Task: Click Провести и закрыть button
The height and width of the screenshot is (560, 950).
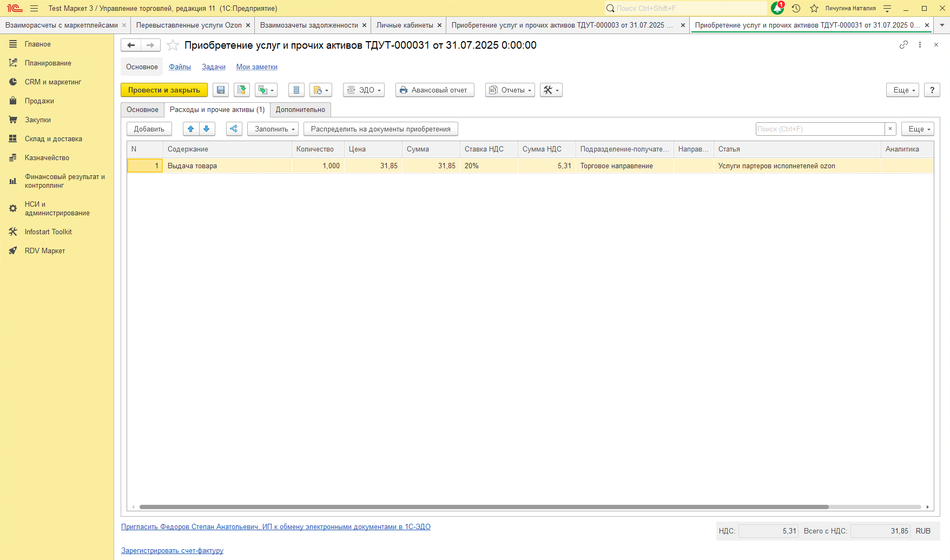Action: click(x=164, y=90)
